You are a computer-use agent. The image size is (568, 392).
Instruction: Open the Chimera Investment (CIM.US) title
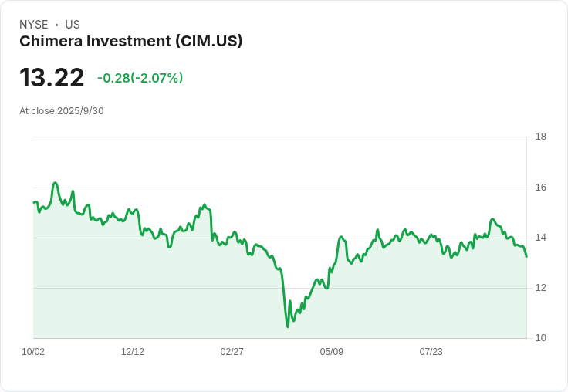[x=131, y=41]
